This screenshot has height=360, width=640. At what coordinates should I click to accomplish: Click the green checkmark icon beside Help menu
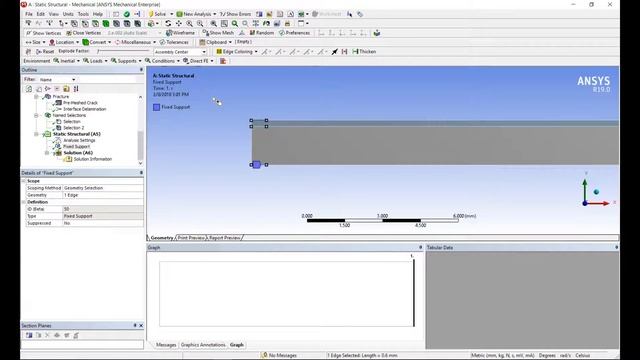pyautogui.click(x=127, y=14)
